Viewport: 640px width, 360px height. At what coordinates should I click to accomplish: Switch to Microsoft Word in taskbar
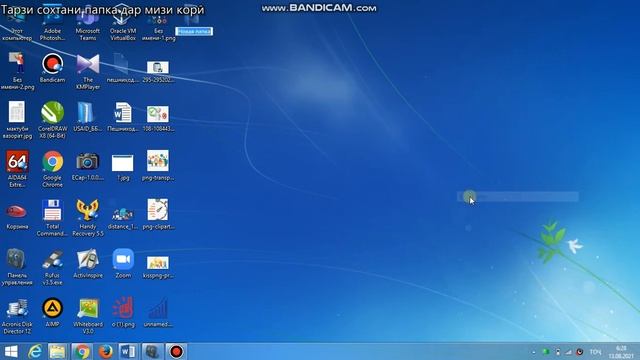click(128, 351)
